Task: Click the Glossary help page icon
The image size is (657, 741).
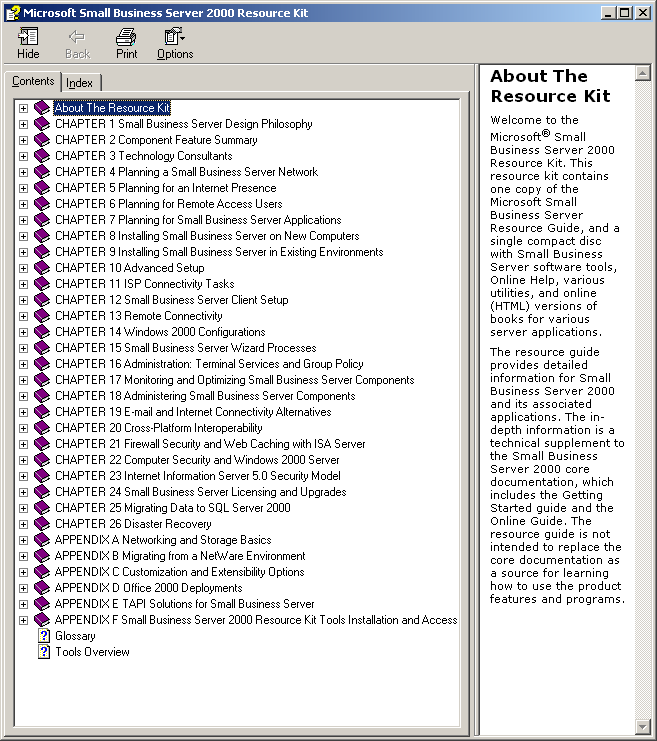Action: coord(43,636)
